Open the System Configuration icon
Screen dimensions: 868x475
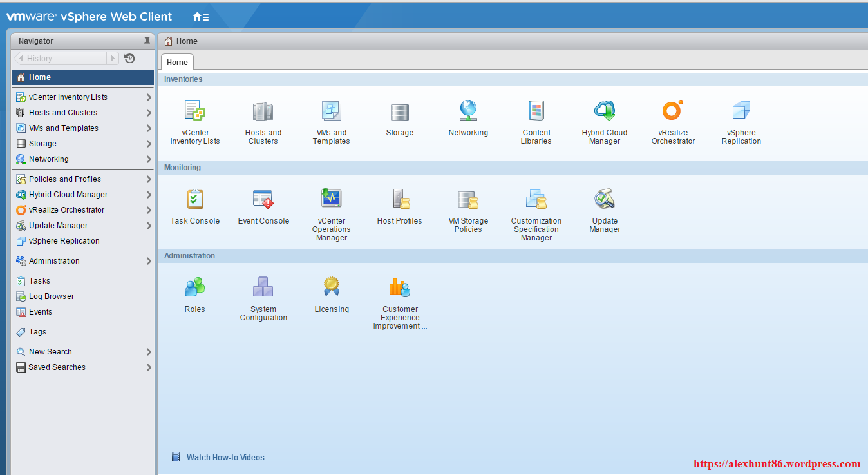click(x=263, y=287)
